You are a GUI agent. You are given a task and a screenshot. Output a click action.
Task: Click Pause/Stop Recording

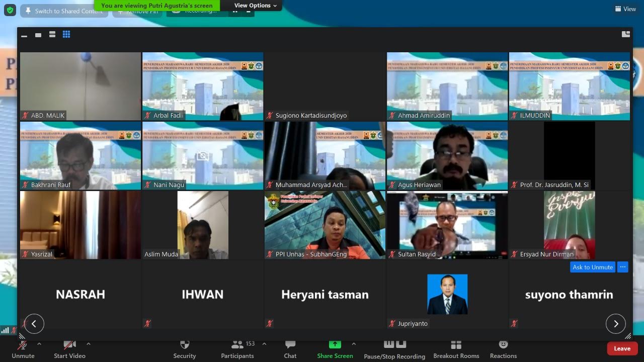tap(394, 348)
